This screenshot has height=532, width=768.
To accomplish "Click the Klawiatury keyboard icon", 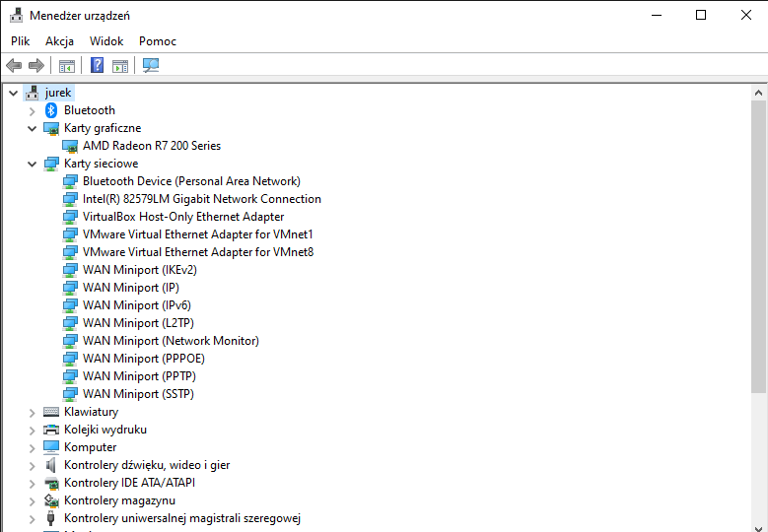I will [x=51, y=412].
